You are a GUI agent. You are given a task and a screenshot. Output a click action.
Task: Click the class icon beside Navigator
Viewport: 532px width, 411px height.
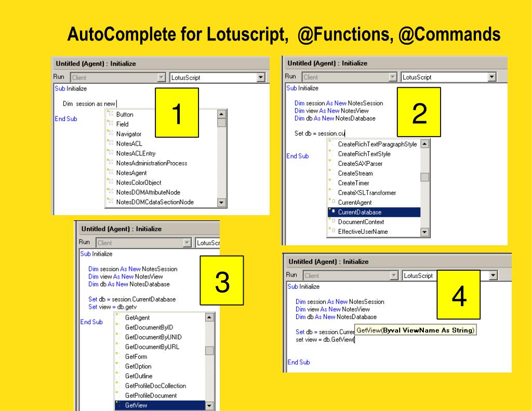(110, 132)
